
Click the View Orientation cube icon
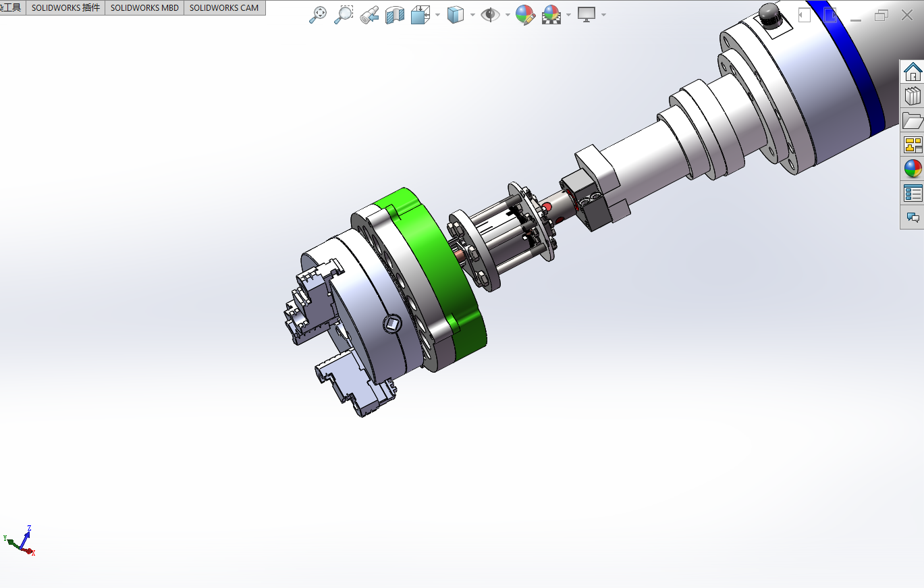click(421, 15)
